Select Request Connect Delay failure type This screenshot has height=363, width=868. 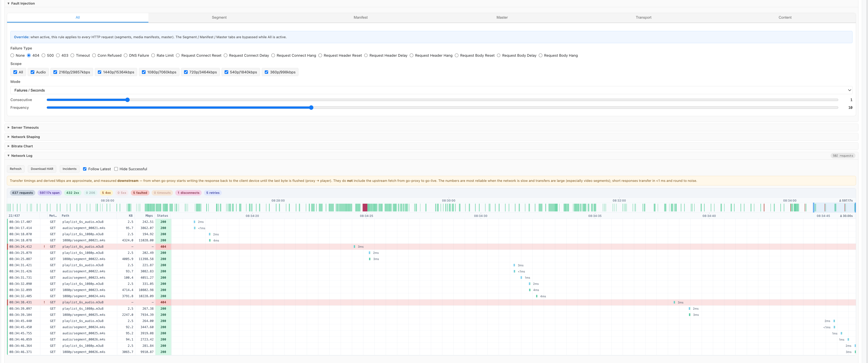pos(226,55)
